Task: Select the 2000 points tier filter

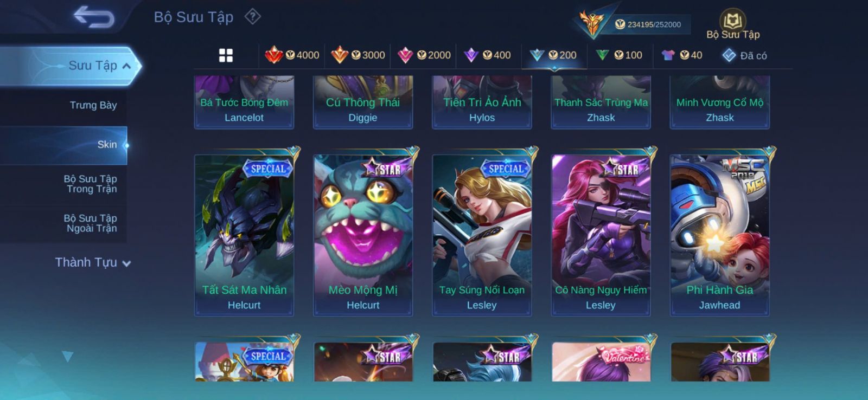Action: [x=424, y=55]
